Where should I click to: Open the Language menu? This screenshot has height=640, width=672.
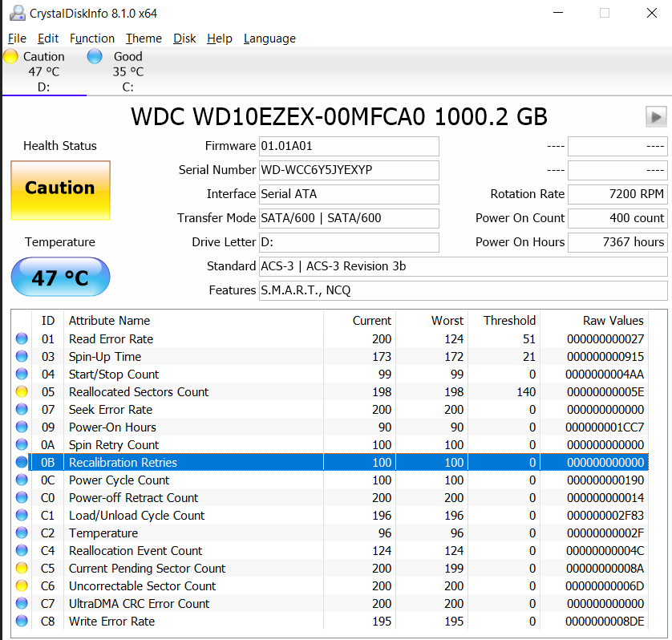pyautogui.click(x=269, y=38)
